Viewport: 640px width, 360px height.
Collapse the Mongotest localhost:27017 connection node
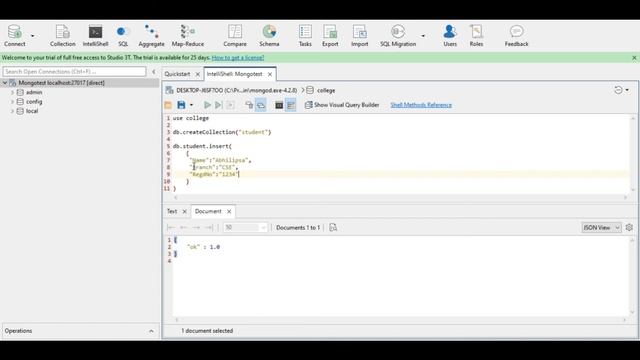(x=5, y=83)
